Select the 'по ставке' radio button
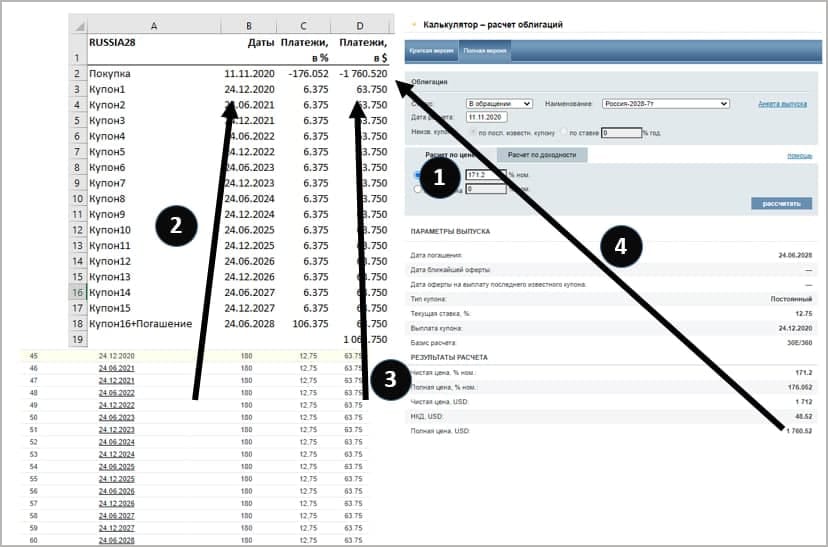828x547 pixels. [563, 132]
